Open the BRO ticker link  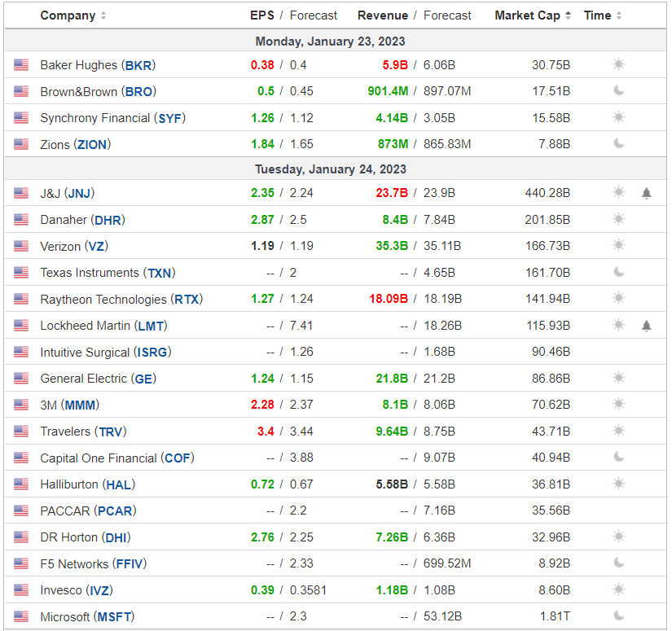(138, 92)
